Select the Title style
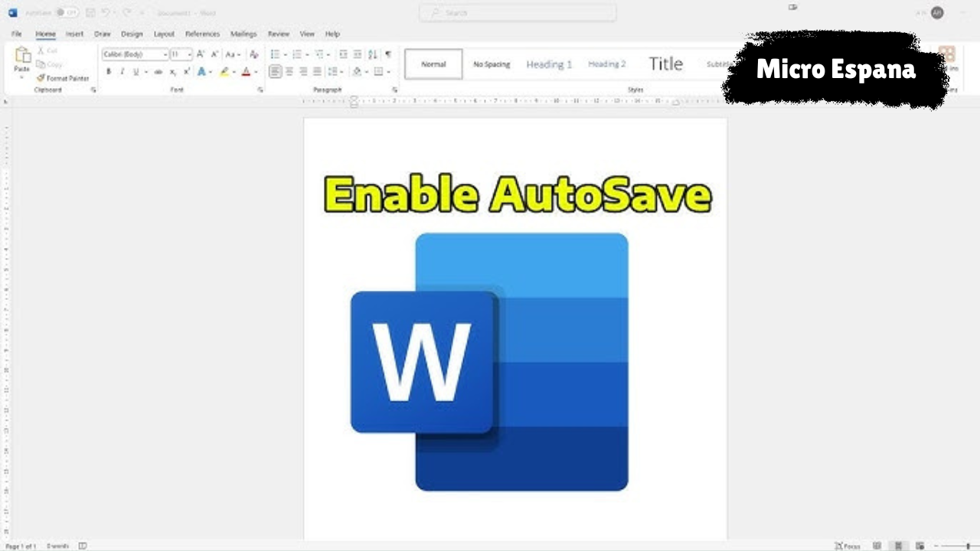Screen dimensions: 980x551 pos(665,64)
